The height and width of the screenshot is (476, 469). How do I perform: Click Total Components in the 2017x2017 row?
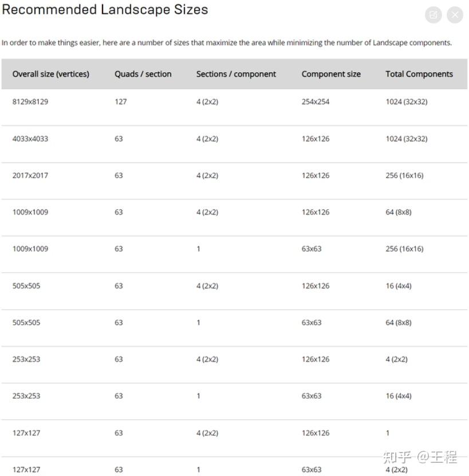point(404,176)
